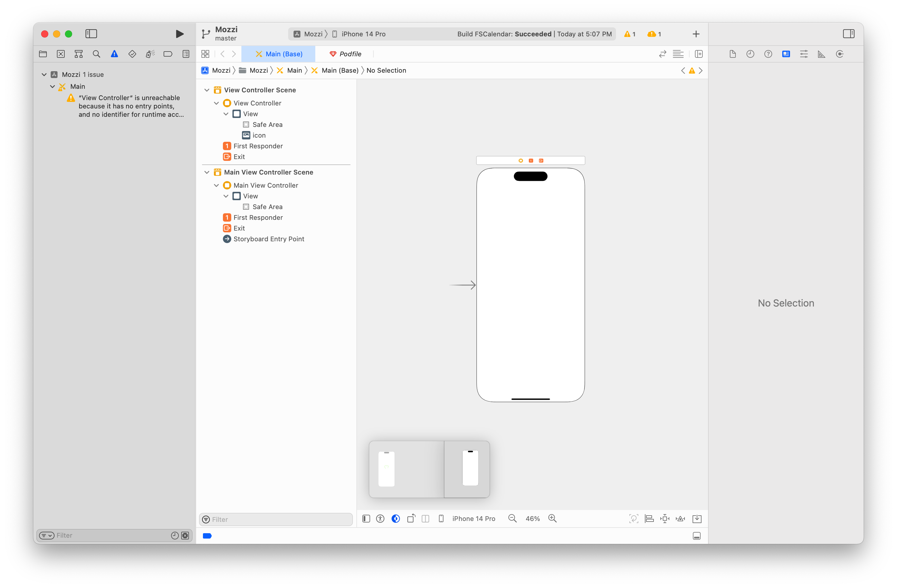The image size is (897, 588).
Task: Collapse the Mozzi 1 issue group
Action: click(x=44, y=74)
